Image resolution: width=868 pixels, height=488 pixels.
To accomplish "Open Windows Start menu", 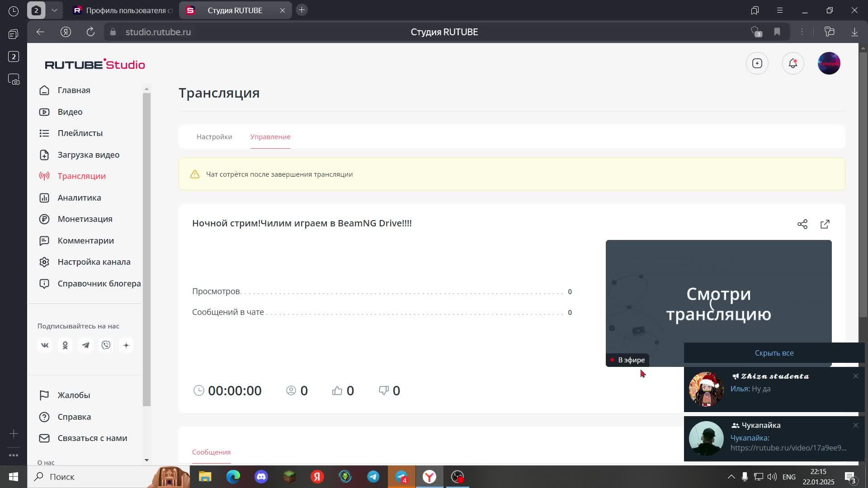I will tap(14, 477).
